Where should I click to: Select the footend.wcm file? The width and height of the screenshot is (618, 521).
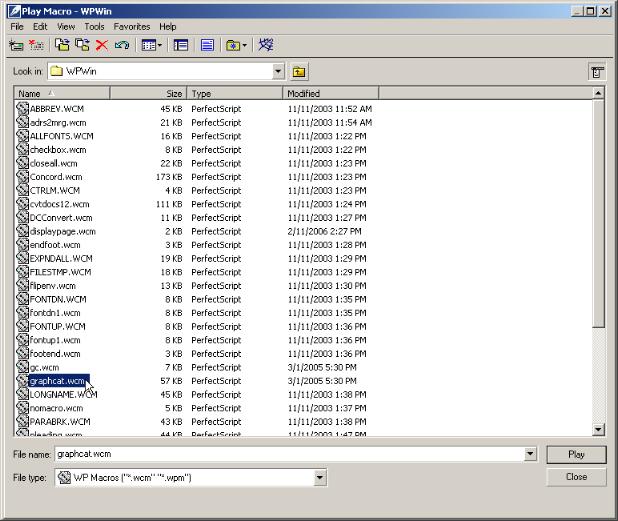(x=55, y=354)
